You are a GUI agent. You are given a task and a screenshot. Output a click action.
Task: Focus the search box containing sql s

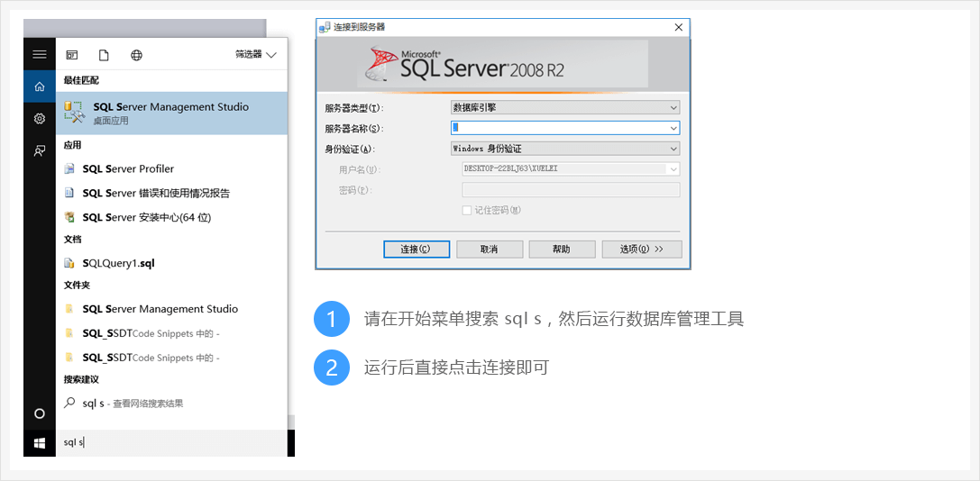click(172, 443)
